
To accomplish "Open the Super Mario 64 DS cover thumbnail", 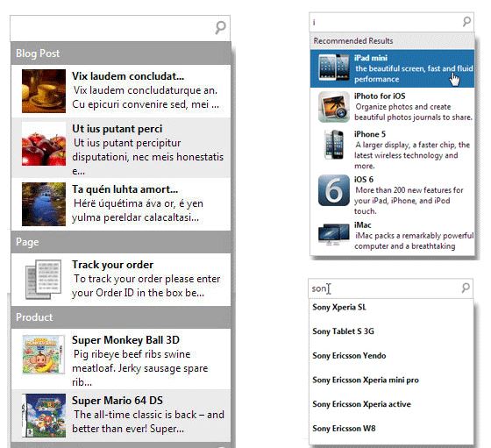I will pos(44,416).
